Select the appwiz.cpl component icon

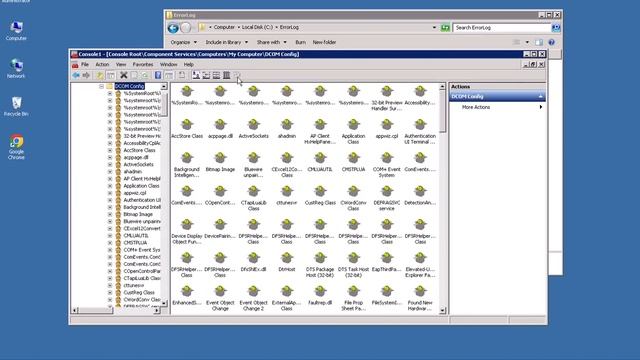pyautogui.click(x=387, y=129)
